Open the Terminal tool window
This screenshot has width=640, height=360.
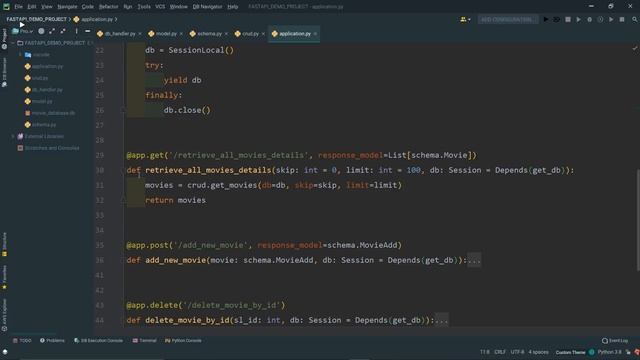coord(144,340)
